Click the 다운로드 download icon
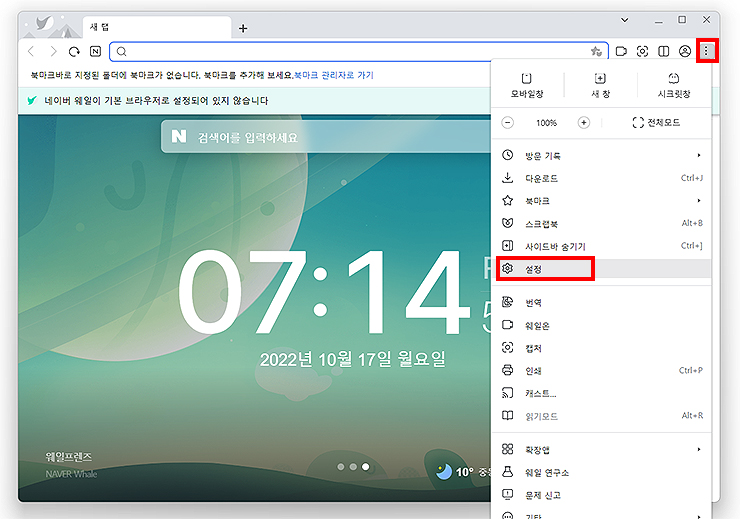Screen dimensions: 740x519 pos(507,177)
